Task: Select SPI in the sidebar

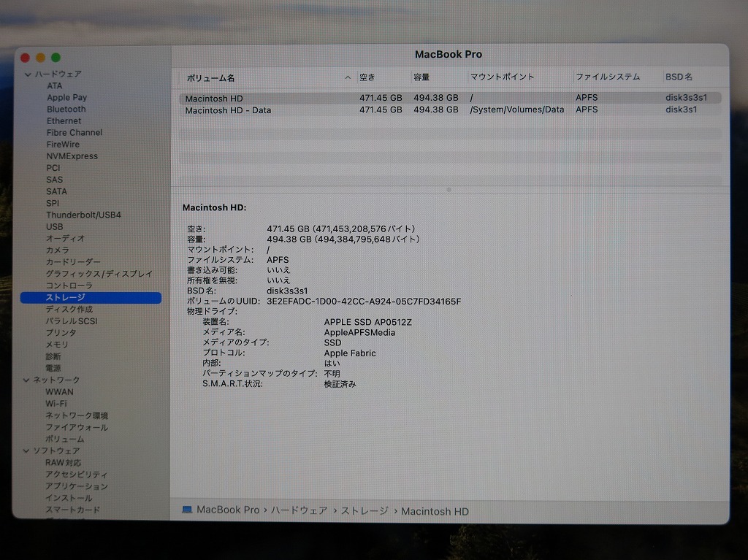Action: pyautogui.click(x=53, y=203)
